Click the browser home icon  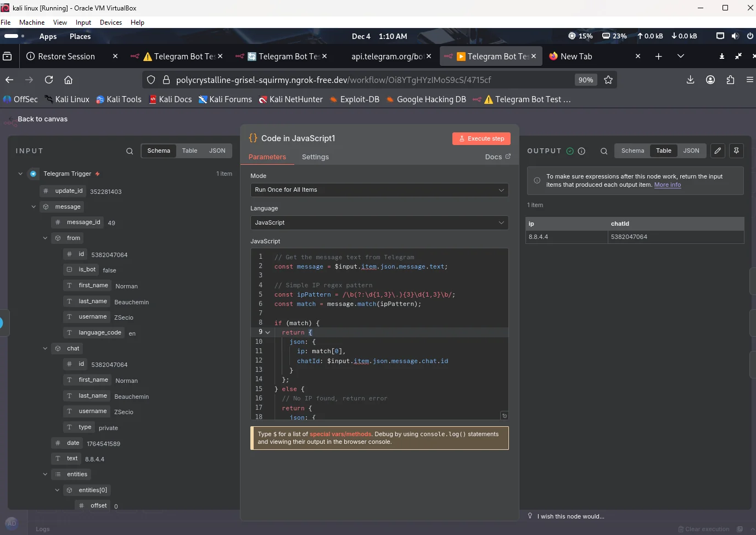pyautogui.click(x=68, y=80)
